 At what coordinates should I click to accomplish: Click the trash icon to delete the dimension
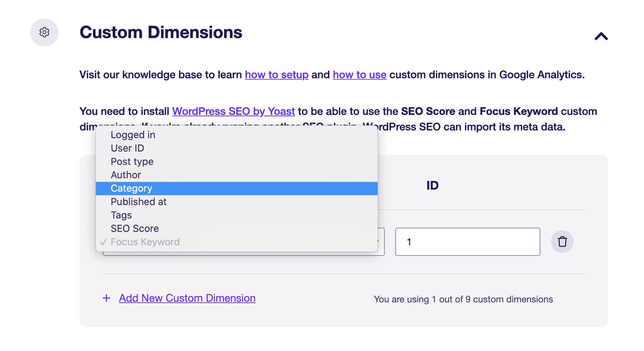(562, 242)
